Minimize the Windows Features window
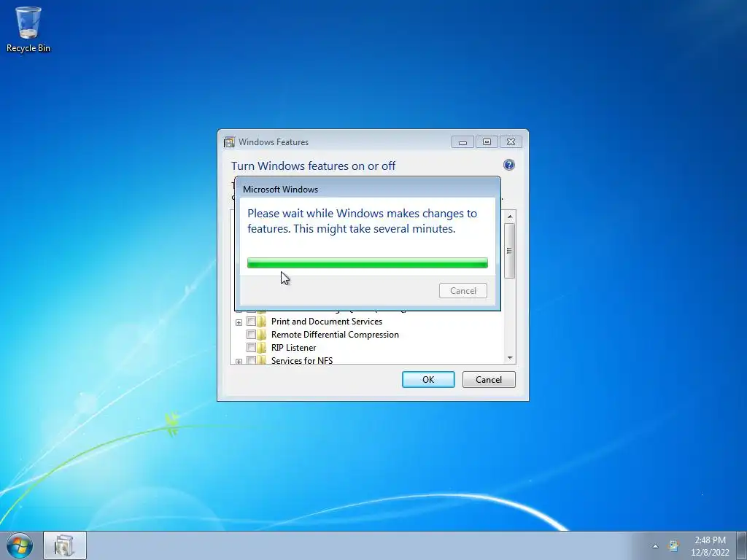747x560 pixels. (462, 142)
